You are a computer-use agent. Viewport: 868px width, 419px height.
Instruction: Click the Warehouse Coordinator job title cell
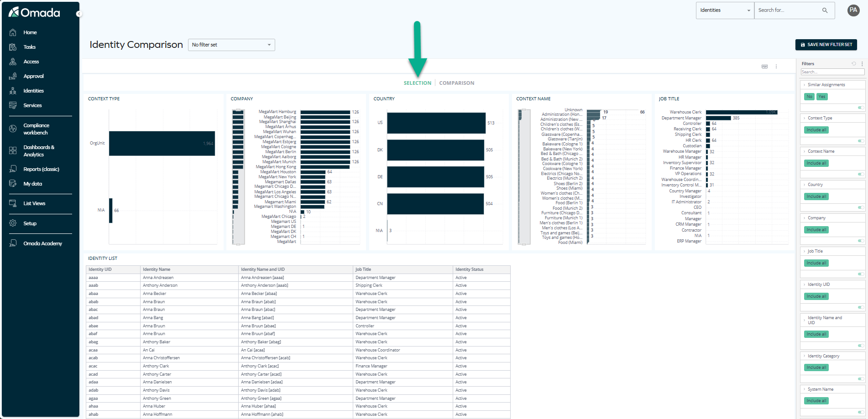[403, 350]
